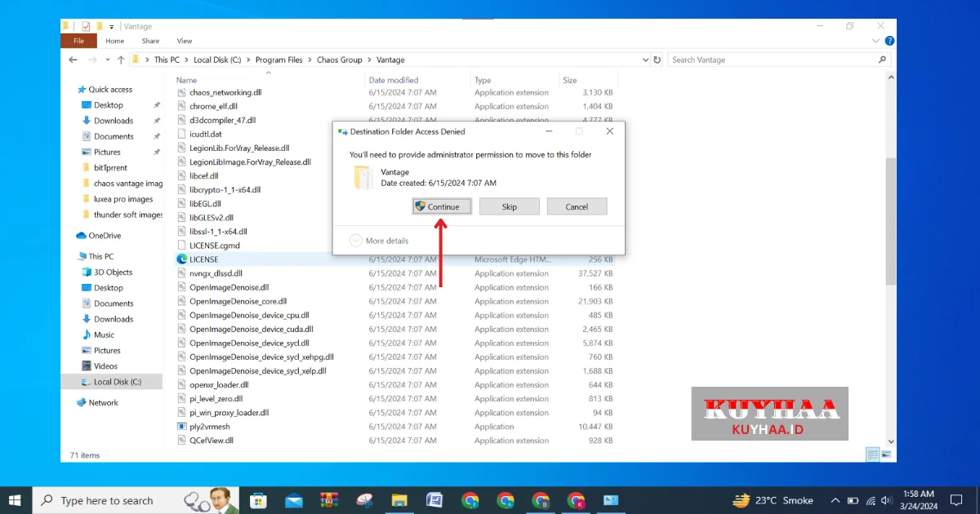Open the File ribbon tab
The height and width of the screenshot is (514, 980).
click(x=79, y=41)
